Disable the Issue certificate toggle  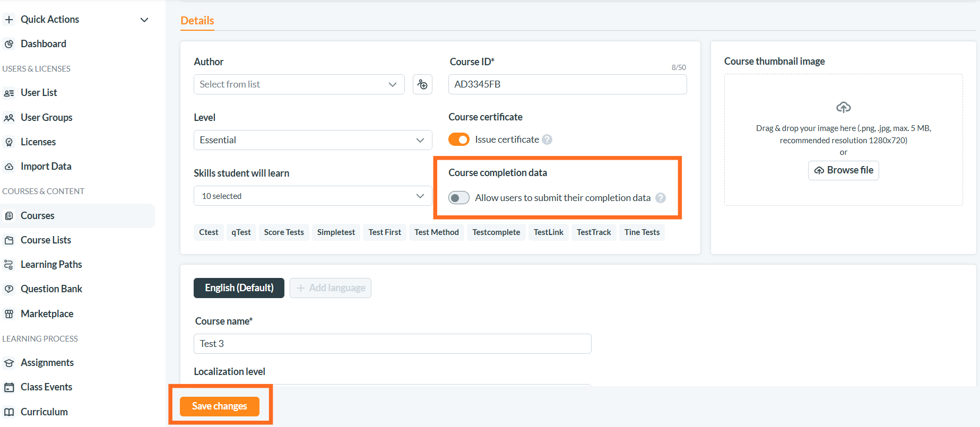point(459,140)
